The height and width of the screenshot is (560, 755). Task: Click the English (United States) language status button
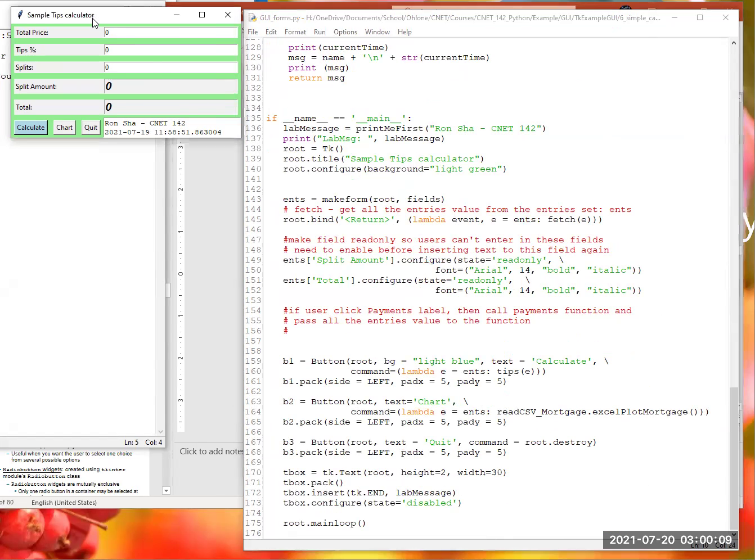coord(64,502)
